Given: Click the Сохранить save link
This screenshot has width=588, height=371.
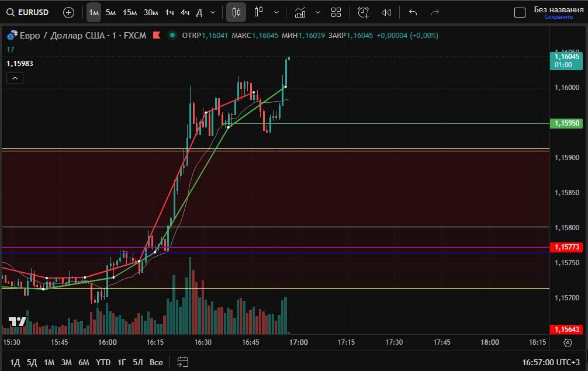Looking at the screenshot, I should click(x=558, y=17).
